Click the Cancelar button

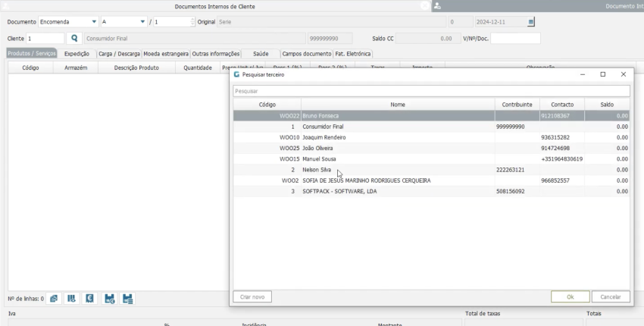[610, 297]
